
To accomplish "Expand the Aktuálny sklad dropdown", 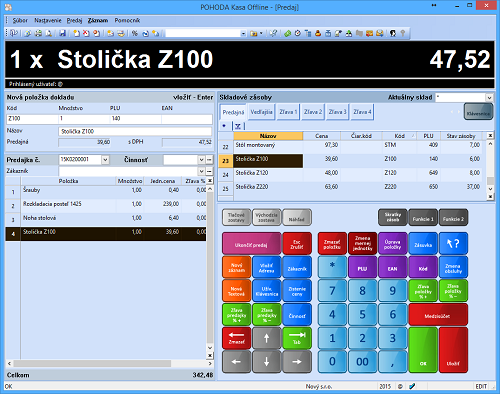I will (489, 97).
